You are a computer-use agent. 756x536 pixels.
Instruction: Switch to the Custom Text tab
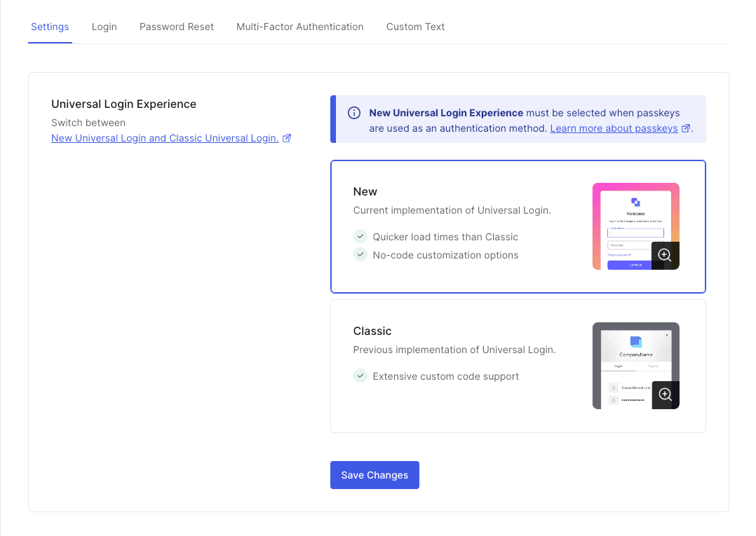415,27
